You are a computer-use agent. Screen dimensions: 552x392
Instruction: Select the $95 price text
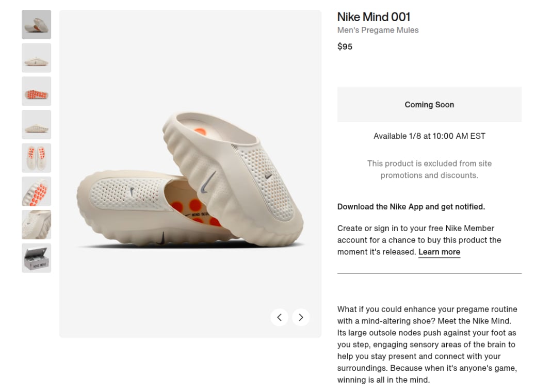point(345,46)
